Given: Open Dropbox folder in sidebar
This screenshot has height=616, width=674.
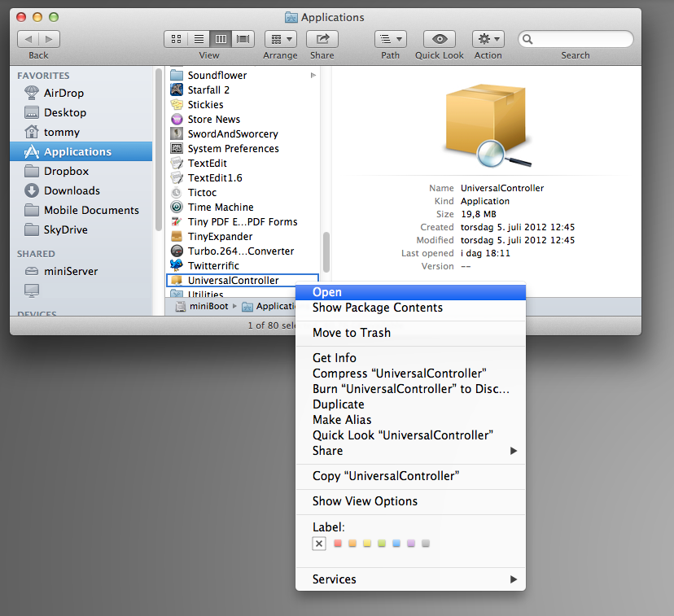Looking at the screenshot, I should tap(81, 171).
